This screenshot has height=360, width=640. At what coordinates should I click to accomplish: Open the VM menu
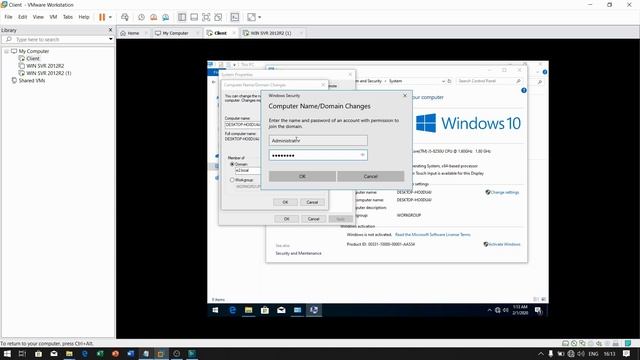pyautogui.click(x=53, y=17)
